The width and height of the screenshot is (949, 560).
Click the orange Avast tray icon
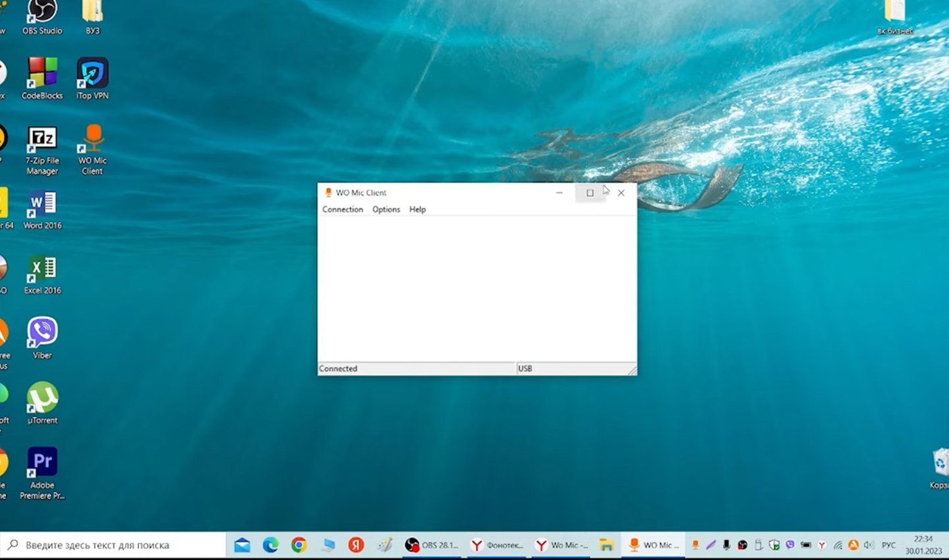click(x=853, y=545)
